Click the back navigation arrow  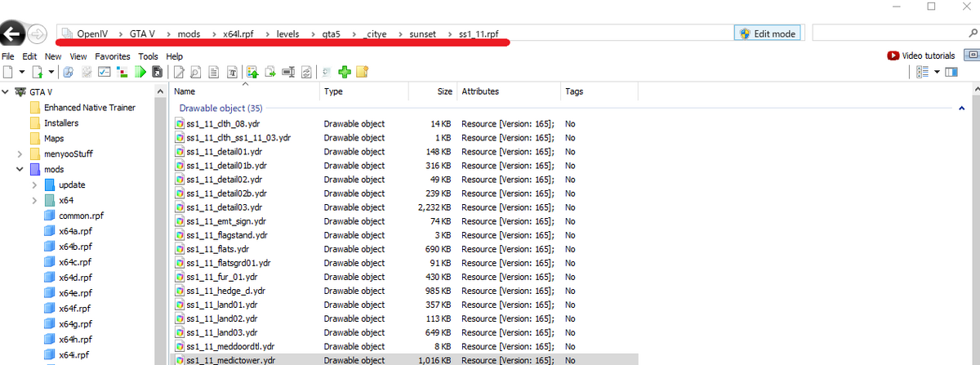11,33
